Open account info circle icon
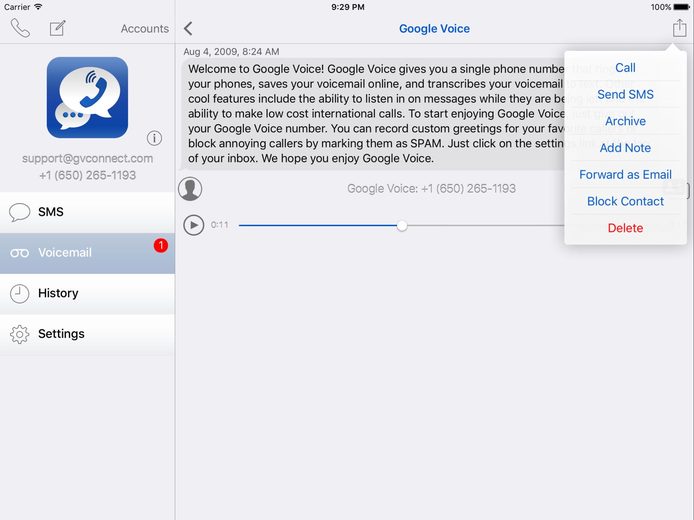This screenshot has width=694, height=520. pyautogui.click(x=154, y=139)
